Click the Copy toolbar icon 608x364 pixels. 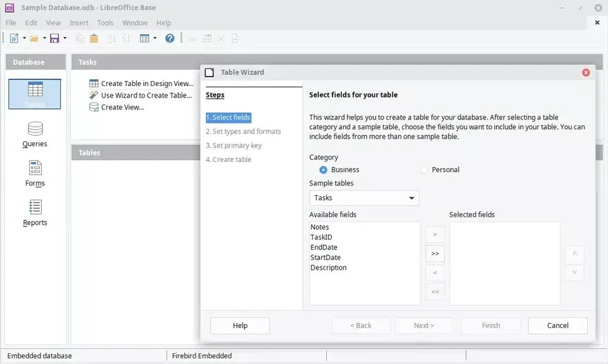(80, 39)
